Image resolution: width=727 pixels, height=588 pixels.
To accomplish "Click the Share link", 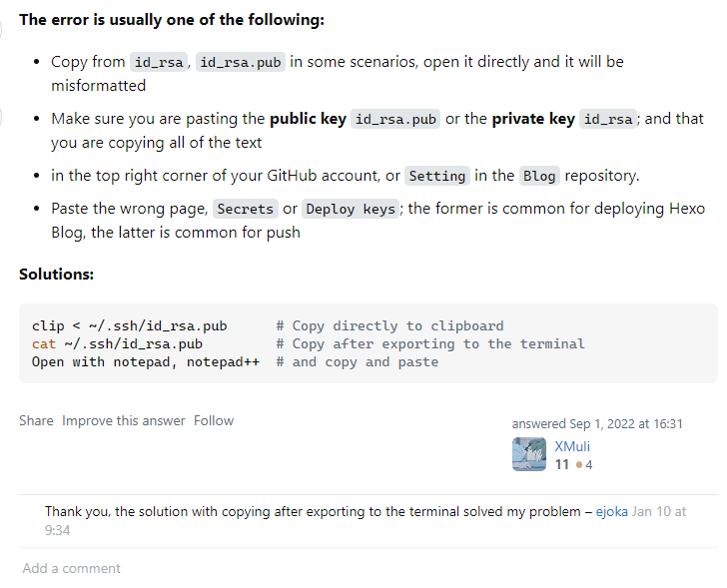I will (36, 420).
